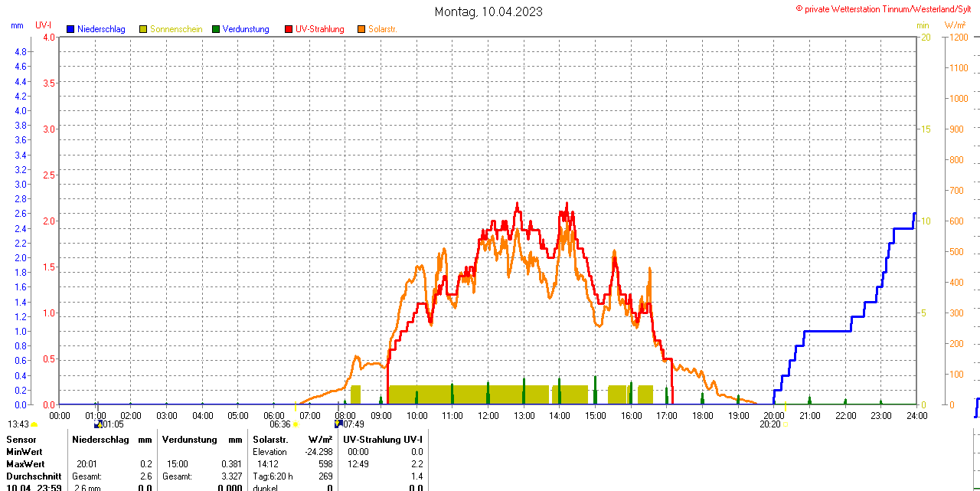The height and width of the screenshot is (491, 980).
Task: Click the blue Niederschlag legend square
Action: (71, 29)
